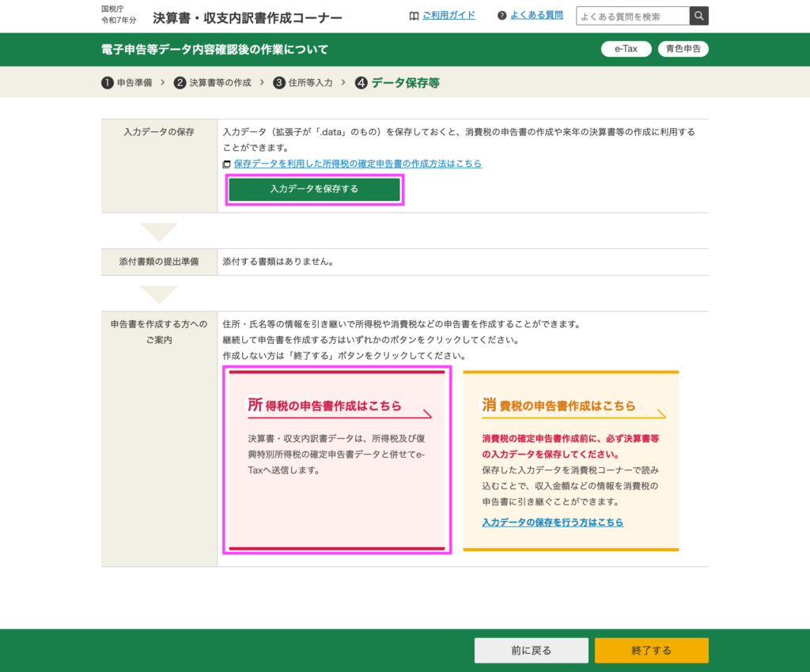Go to step 2 決算書等の作成
This screenshot has height=672, width=810.
(213, 83)
